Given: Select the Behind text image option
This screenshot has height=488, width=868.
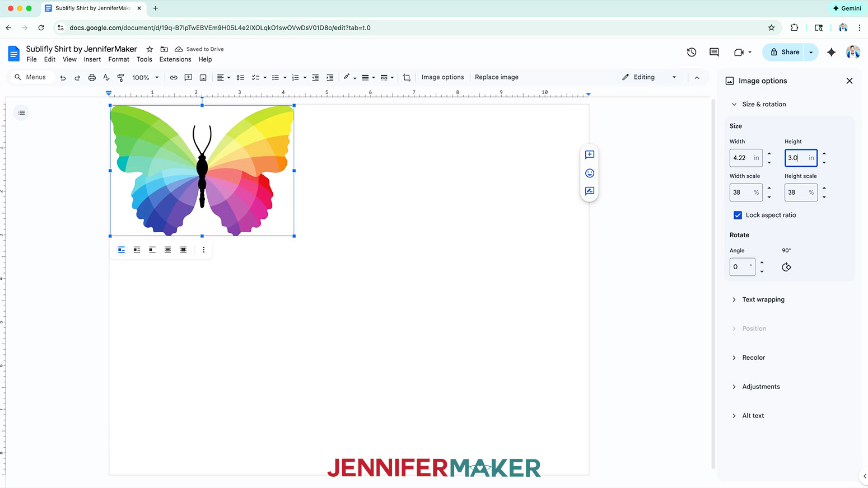Looking at the screenshot, I should click(167, 250).
